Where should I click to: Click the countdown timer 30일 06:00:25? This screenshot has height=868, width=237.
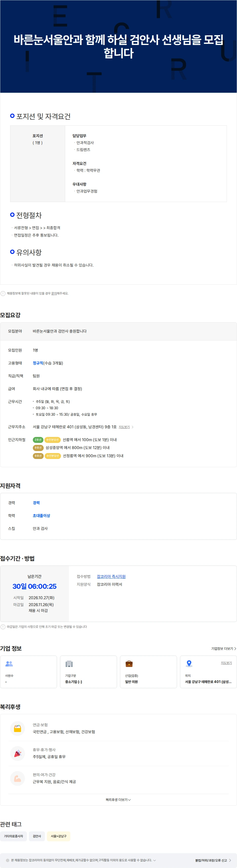35,586
